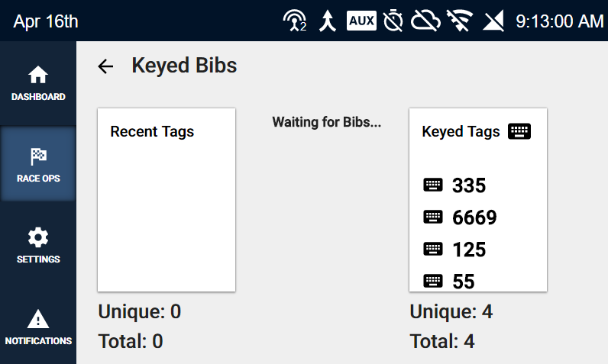
Task: Click the cloud offline status icon
Action: click(x=425, y=21)
